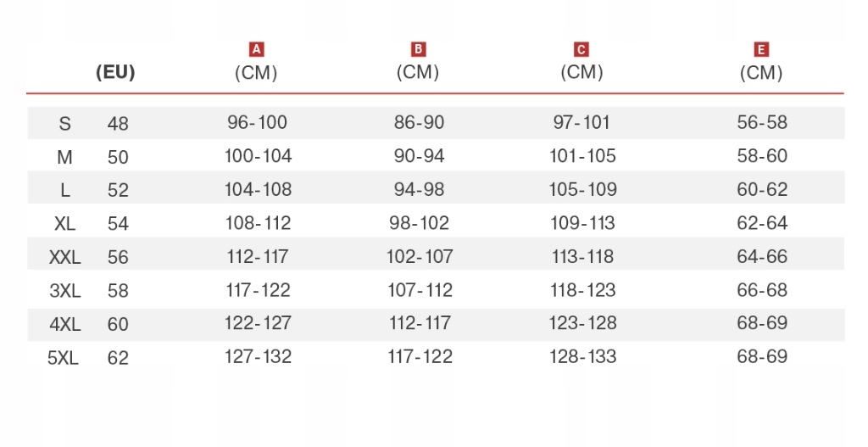The image size is (868, 447).
Task: Click EU size 60 cell
Action: (118, 324)
